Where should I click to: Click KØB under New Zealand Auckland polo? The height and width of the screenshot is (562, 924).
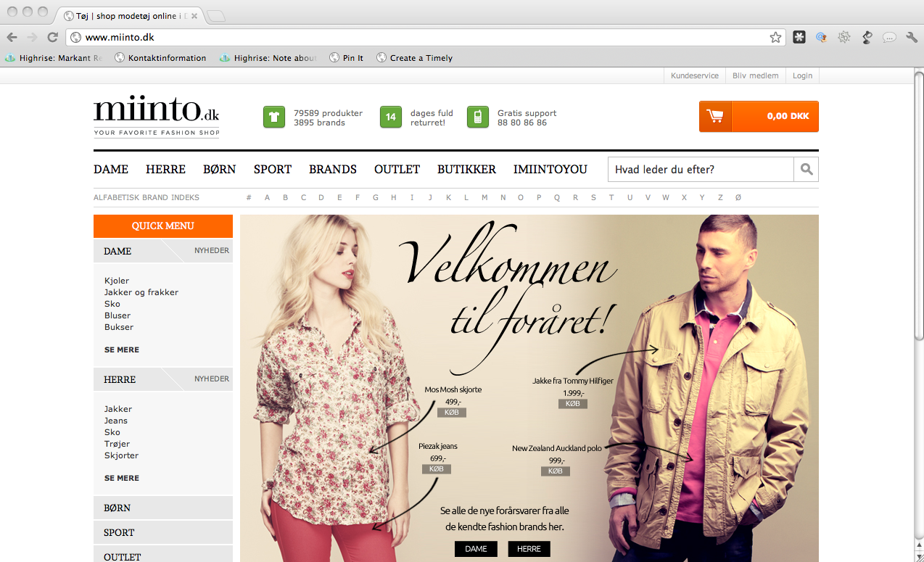556,471
